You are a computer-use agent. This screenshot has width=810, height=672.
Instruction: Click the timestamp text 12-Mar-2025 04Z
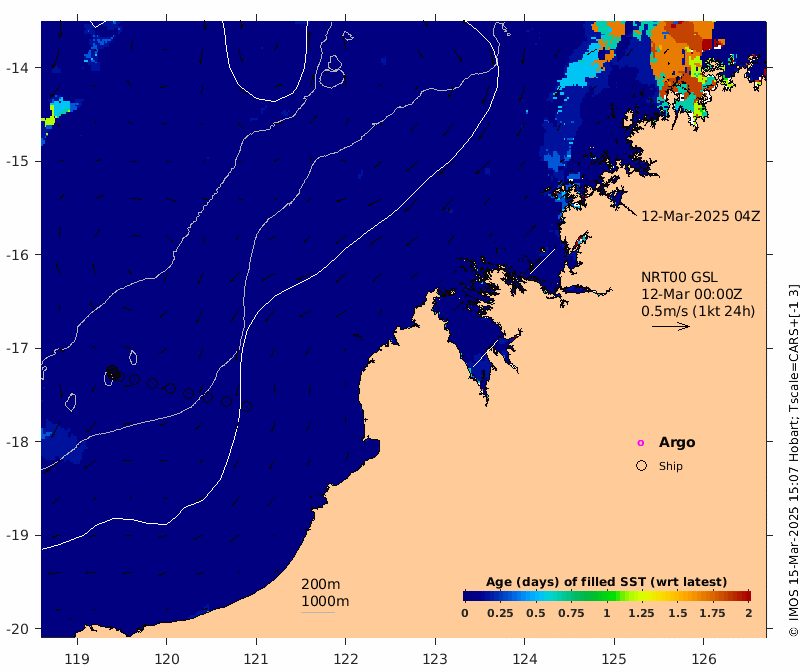click(x=700, y=216)
